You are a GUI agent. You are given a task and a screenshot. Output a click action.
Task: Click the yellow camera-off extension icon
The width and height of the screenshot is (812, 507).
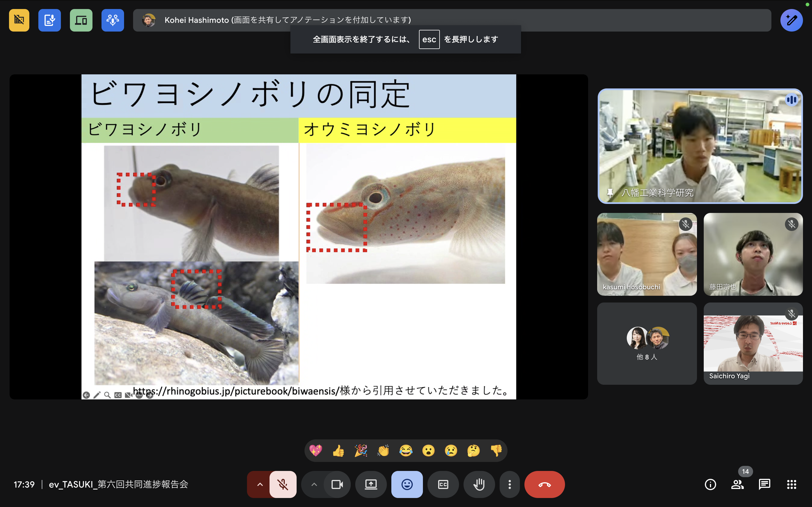coord(19,21)
